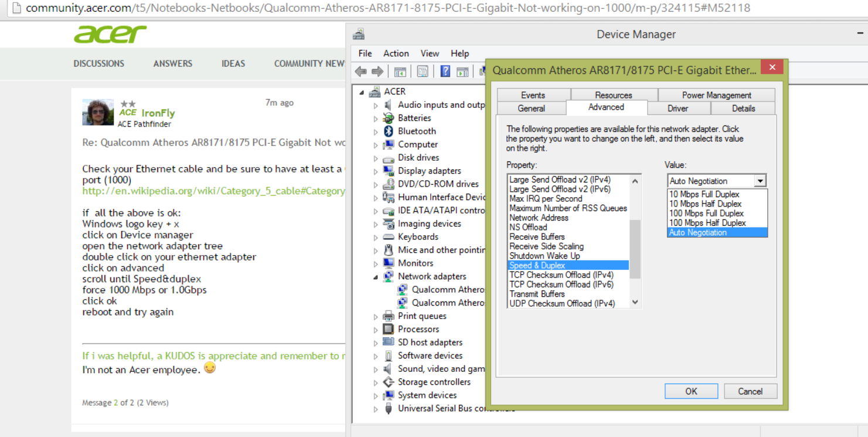Image resolution: width=868 pixels, height=437 pixels.
Task: Expand the Audio inputs and outputs node
Action: [x=376, y=105]
